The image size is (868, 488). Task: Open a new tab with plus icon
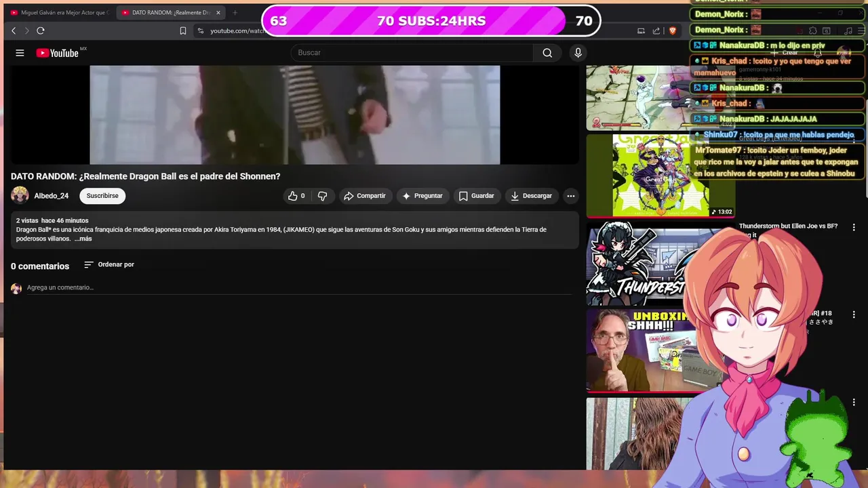pyautogui.click(x=235, y=12)
